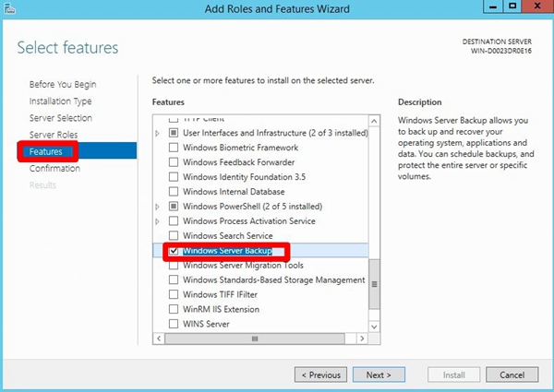Click the wizard icon in the title bar
This screenshot has width=554, height=392.
(9, 8)
